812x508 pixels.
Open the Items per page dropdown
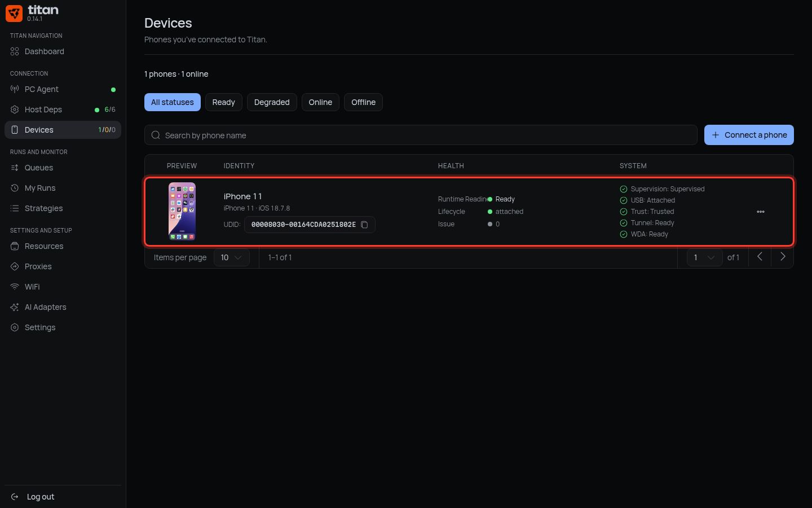pyautogui.click(x=232, y=257)
